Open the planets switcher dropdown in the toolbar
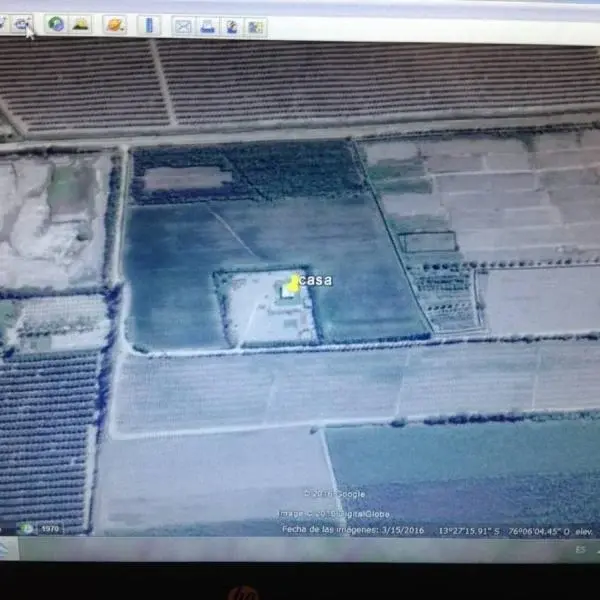 tap(115, 25)
